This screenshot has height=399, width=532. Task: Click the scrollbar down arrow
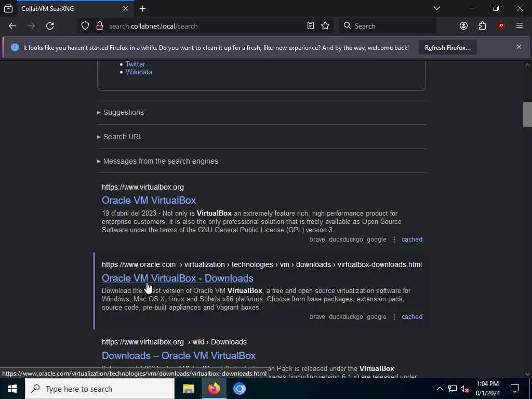coord(527,374)
